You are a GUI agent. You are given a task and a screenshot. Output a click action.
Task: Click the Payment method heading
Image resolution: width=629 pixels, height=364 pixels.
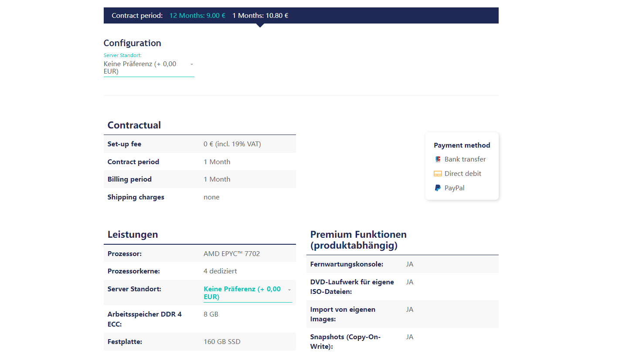462,145
